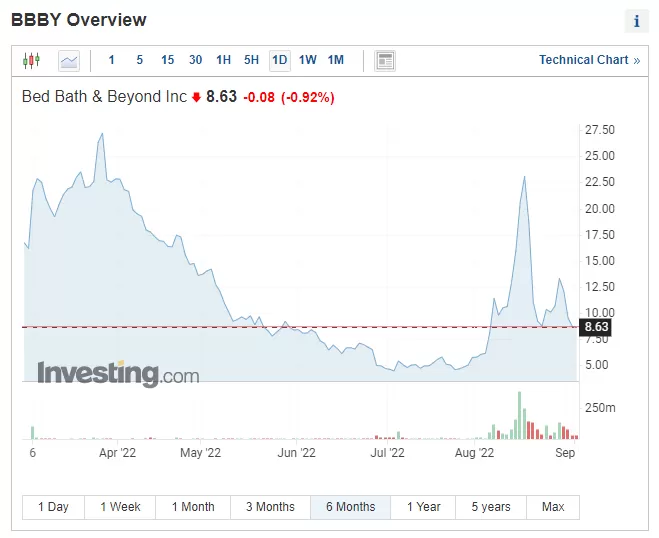Choose the 30 minute interval

[195, 60]
